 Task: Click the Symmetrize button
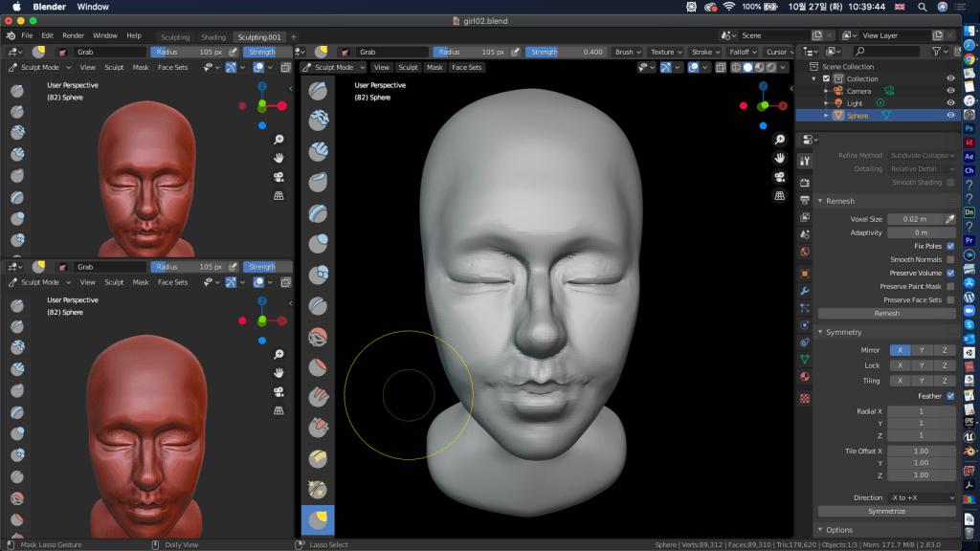click(x=886, y=511)
